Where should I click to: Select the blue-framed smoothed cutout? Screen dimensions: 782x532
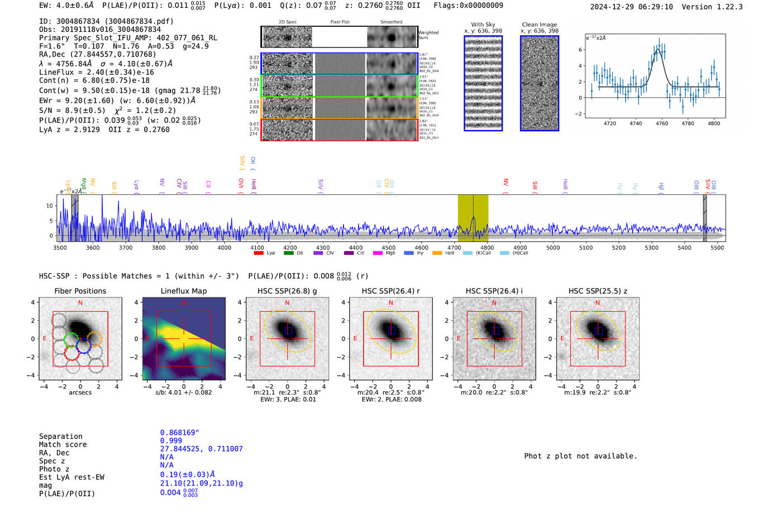(392, 64)
